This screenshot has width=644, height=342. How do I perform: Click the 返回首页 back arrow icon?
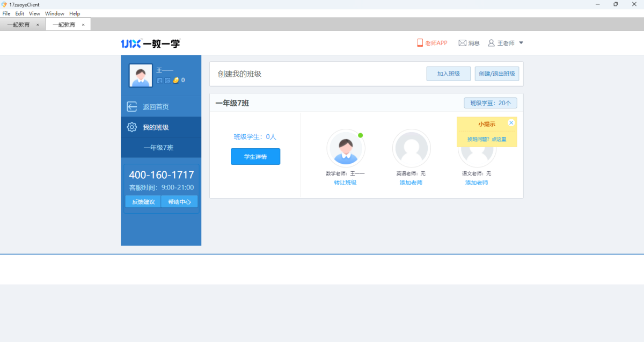(x=132, y=107)
